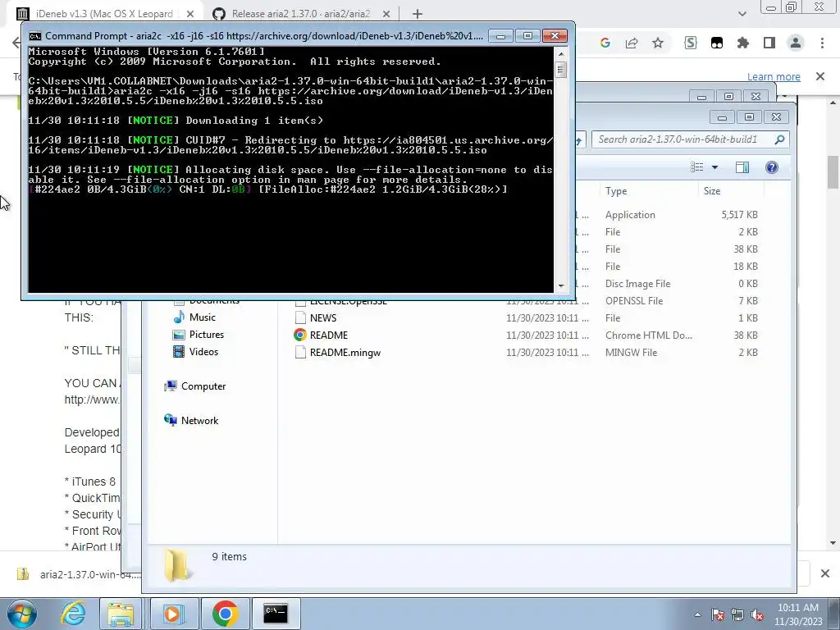Dismiss the Chrome infobar with the X
840x630 pixels.
click(x=820, y=76)
